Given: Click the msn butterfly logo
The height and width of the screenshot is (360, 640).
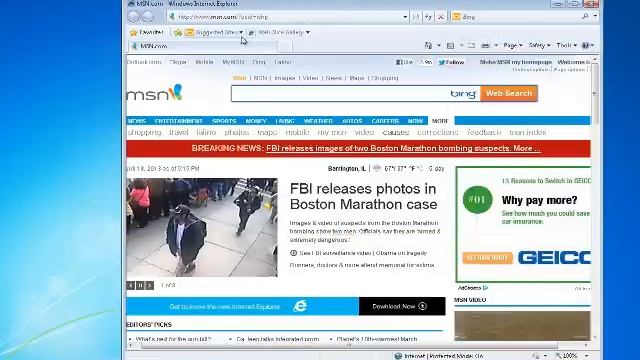Looking at the screenshot, I should click(154, 93).
